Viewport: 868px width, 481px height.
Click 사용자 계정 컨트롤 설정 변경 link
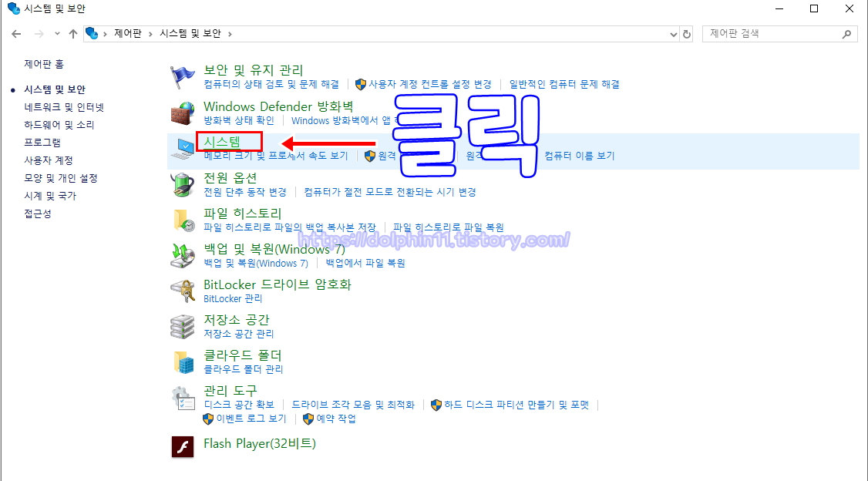[430, 84]
